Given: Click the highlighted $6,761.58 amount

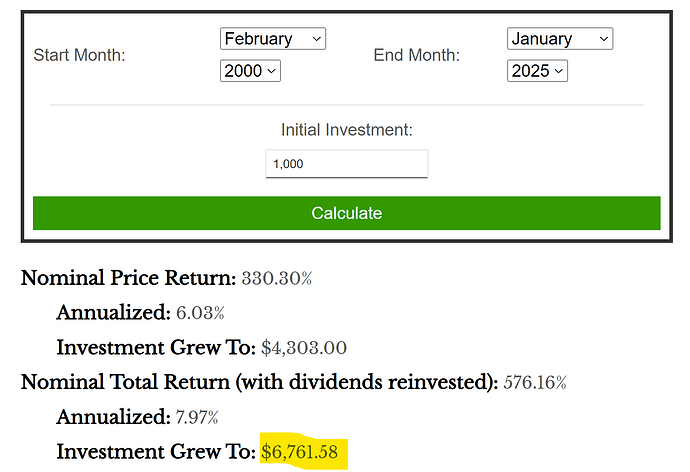Looking at the screenshot, I should [x=300, y=452].
